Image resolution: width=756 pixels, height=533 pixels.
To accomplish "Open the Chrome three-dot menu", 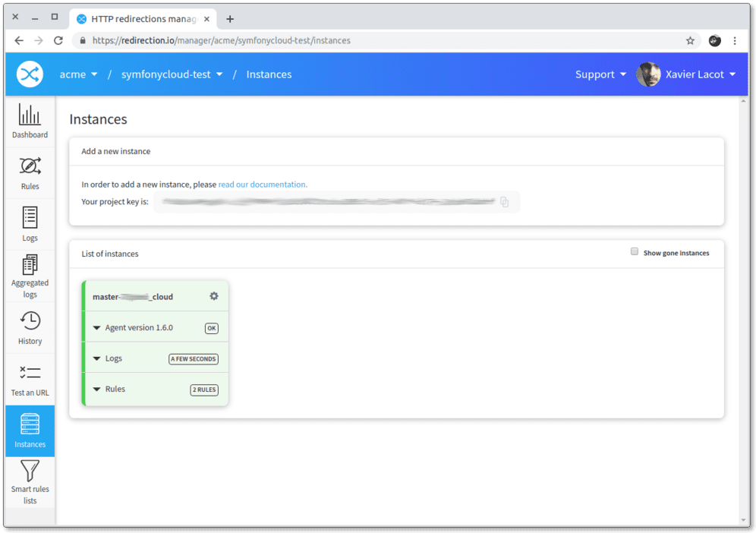I will [x=735, y=40].
